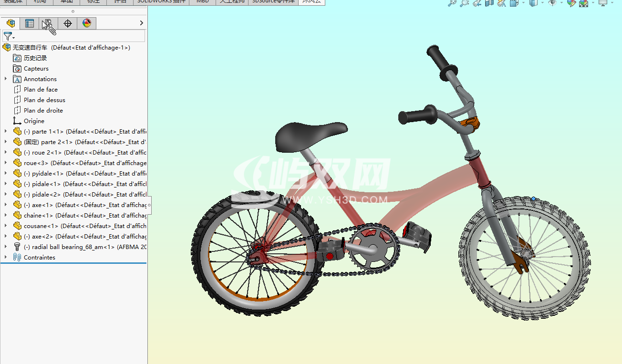Image resolution: width=622 pixels, height=364 pixels.
Task: Open the FeatureManager design tree tab
Action: tap(10, 23)
